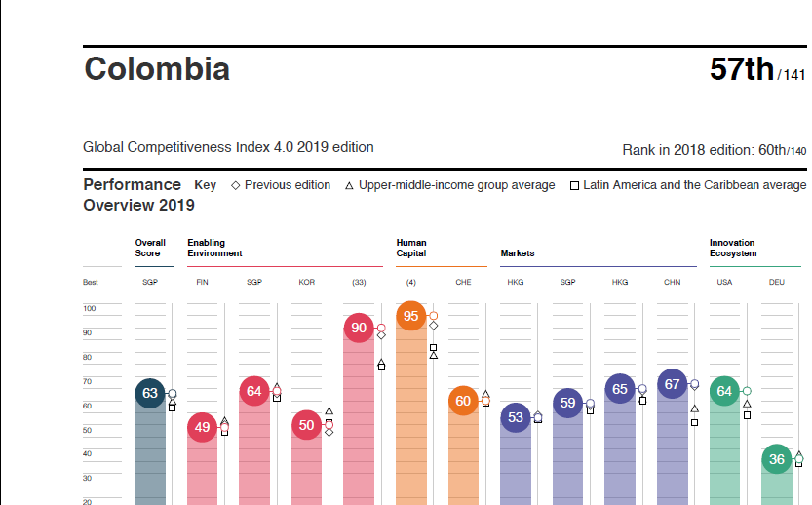Click the orange 60 score circle
812x505 pixels.
[463, 401]
